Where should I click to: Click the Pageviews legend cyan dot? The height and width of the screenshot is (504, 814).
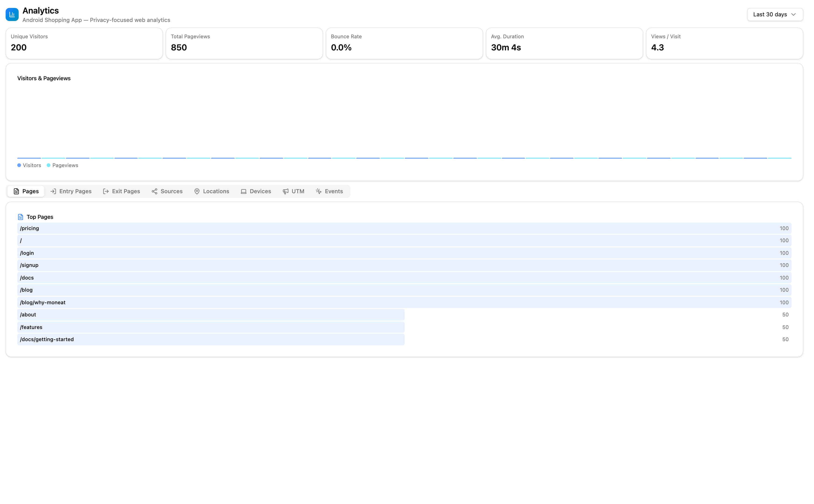pyautogui.click(x=48, y=165)
